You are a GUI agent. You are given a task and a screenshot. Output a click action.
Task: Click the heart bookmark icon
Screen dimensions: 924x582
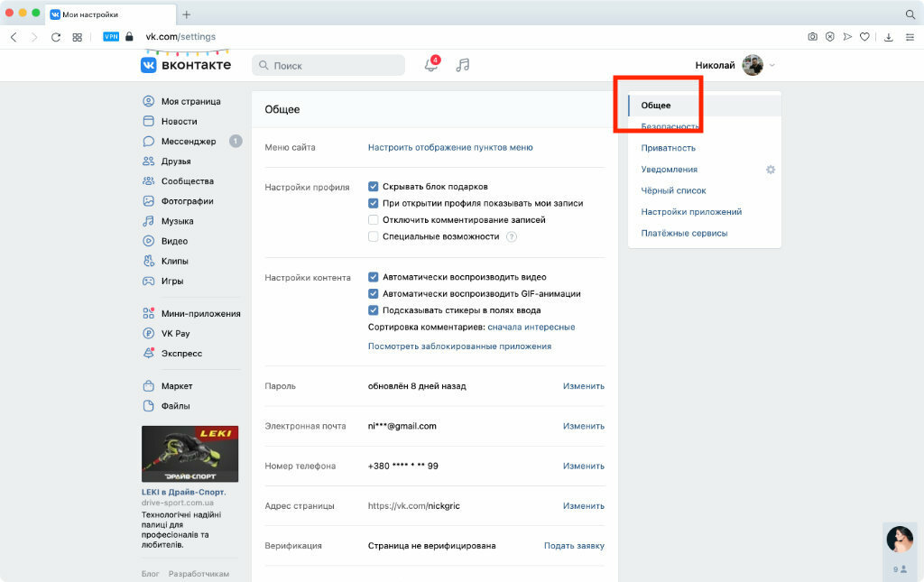click(864, 36)
